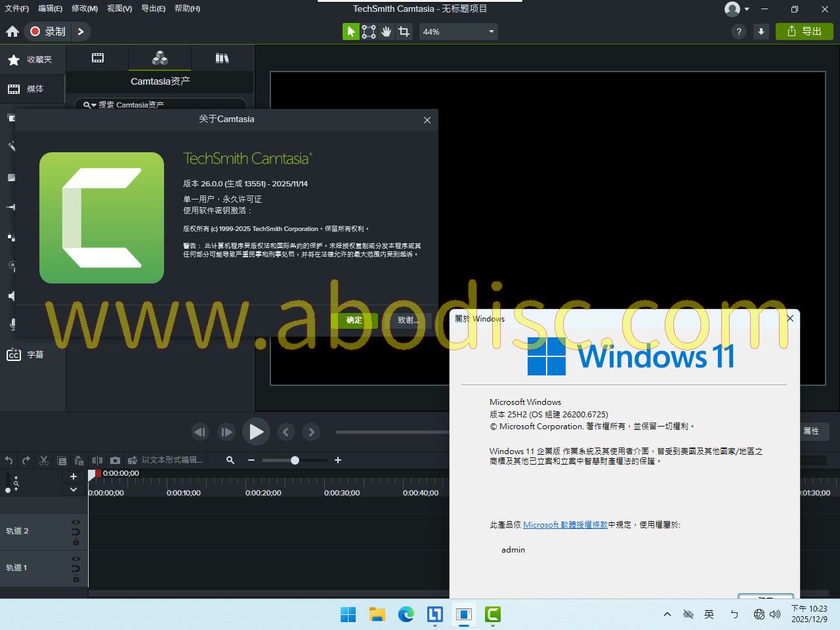Image resolution: width=840 pixels, height=630 pixels.
Task: Open the Microsoft 軟體授權條款 link
Action: (x=565, y=525)
